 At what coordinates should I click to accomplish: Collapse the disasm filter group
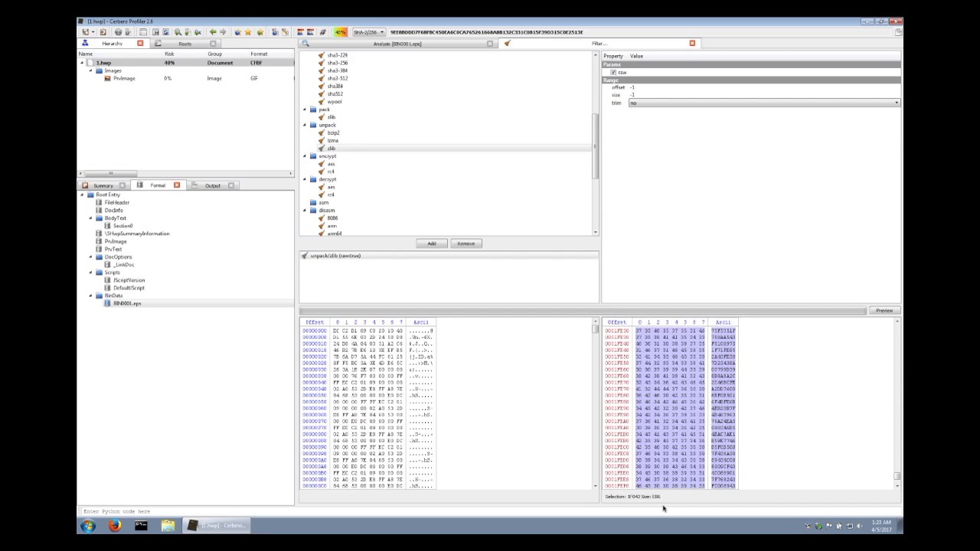305,210
